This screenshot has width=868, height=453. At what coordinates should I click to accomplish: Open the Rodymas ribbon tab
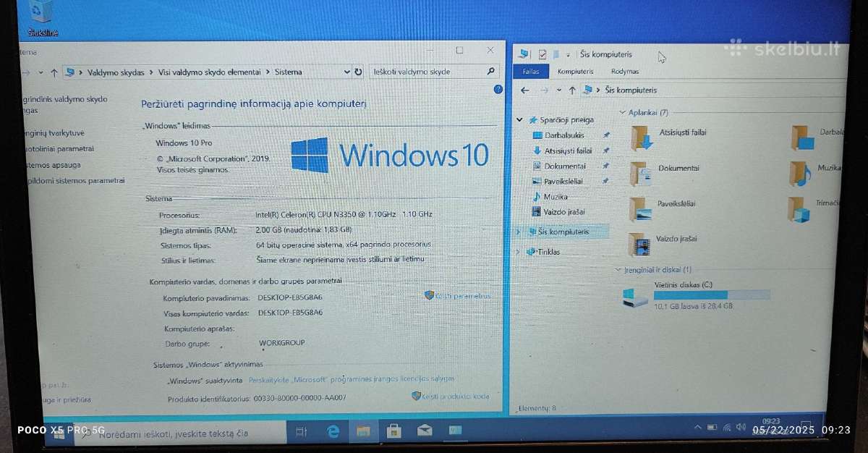tap(625, 72)
